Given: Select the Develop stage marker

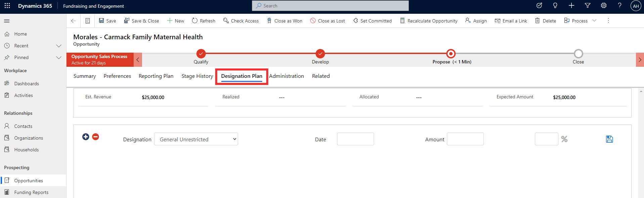Looking at the screenshot, I should point(320,54).
